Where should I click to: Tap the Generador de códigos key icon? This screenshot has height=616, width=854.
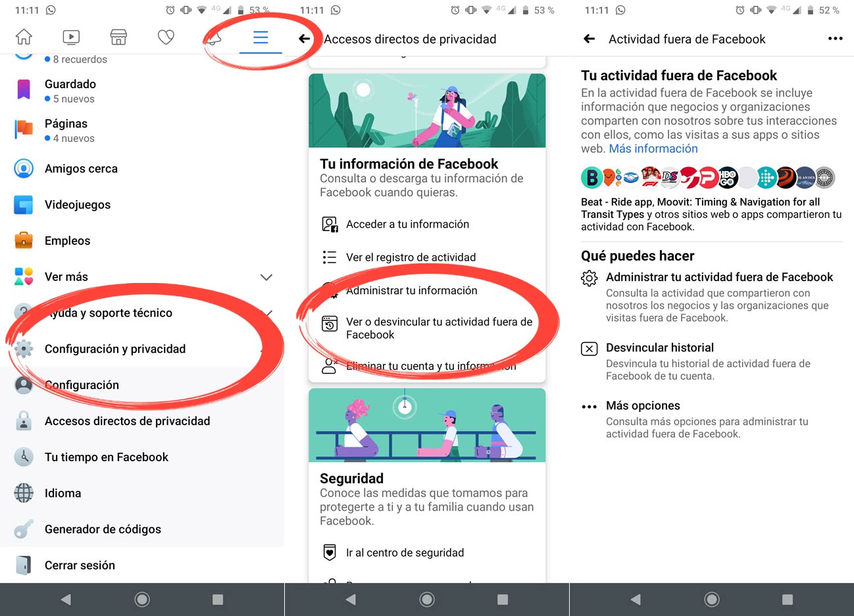24,529
